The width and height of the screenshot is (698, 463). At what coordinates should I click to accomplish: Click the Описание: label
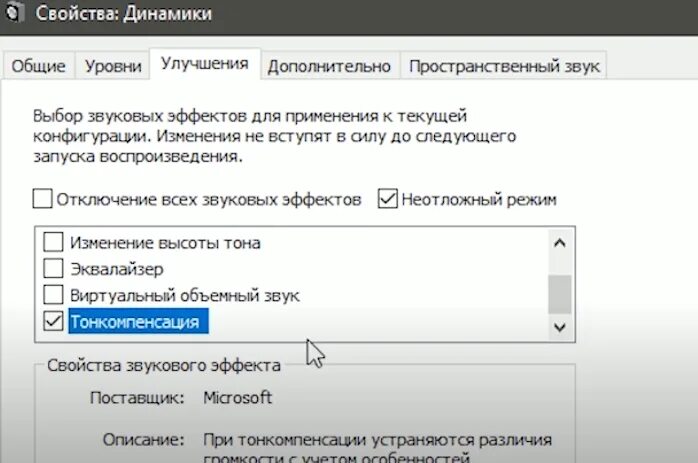143,440
